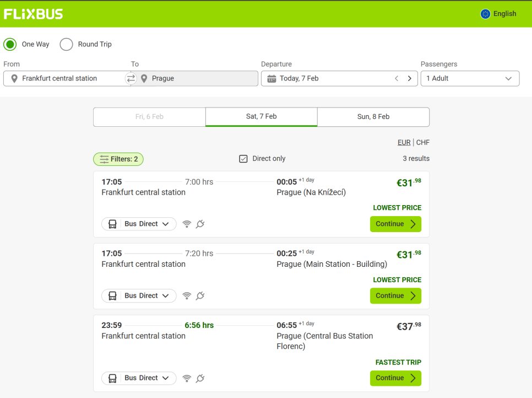Click the From field Frankfurt central station

coord(66,78)
